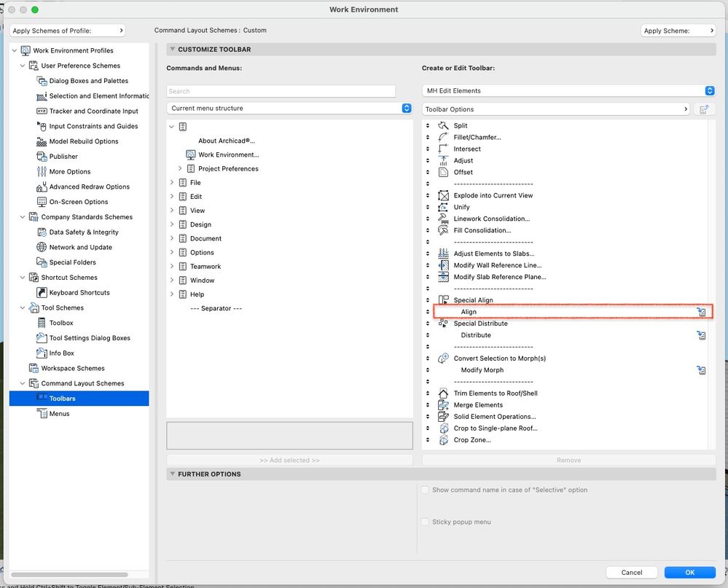Open the MH Edit Elements toolbar dropdown
This screenshot has height=588, width=728.
click(x=568, y=91)
